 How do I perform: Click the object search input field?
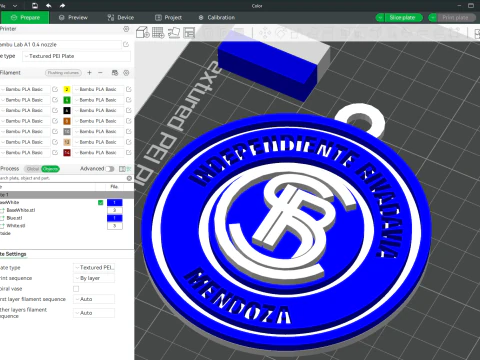pos(62,178)
